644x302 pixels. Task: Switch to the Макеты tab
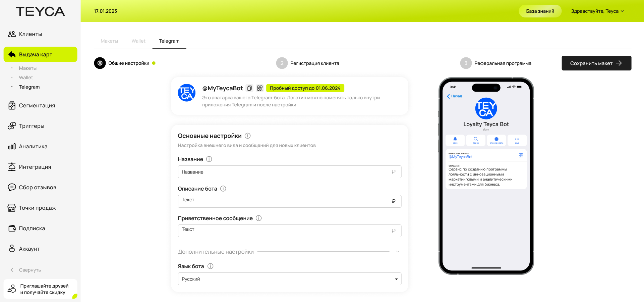coord(109,41)
